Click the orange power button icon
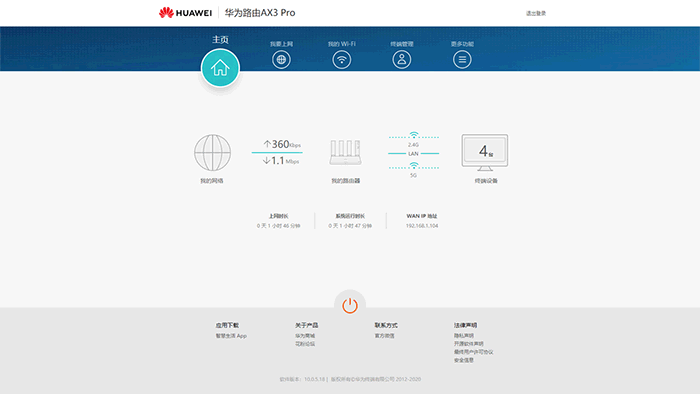 pos(350,306)
